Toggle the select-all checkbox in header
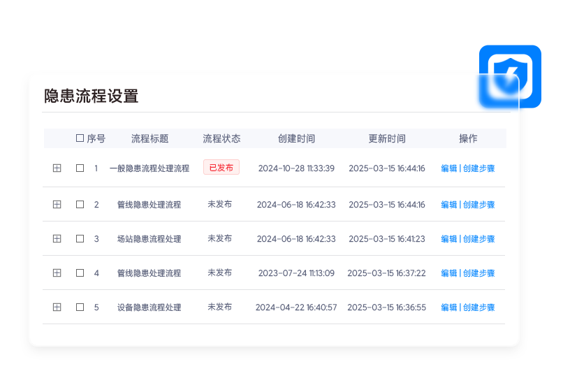Viewport: 570px width, 392px height. click(80, 138)
